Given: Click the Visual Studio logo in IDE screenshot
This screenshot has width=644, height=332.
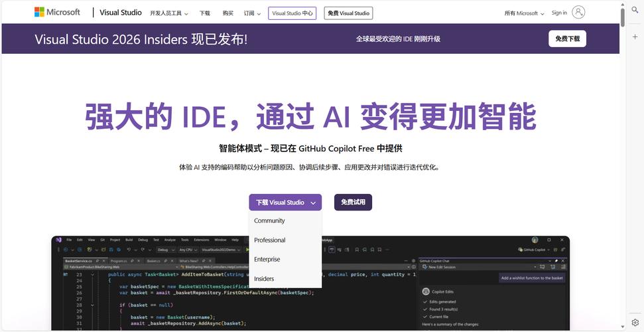Looking at the screenshot, I should click(x=59, y=240).
